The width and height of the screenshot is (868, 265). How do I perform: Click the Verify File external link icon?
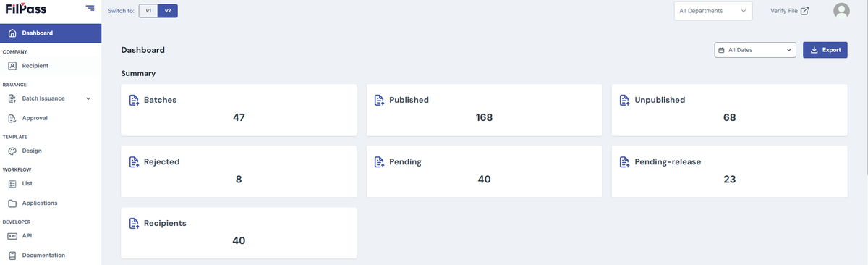(x=804, y=11)
